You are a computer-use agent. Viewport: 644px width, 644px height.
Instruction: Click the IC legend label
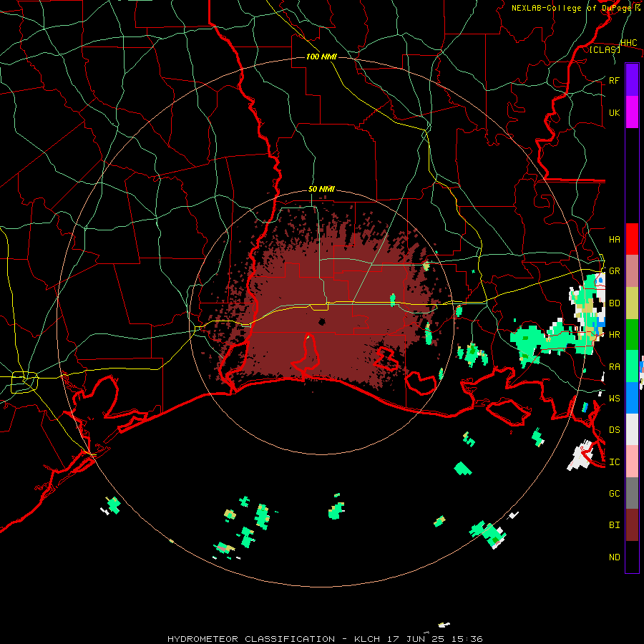614,462
